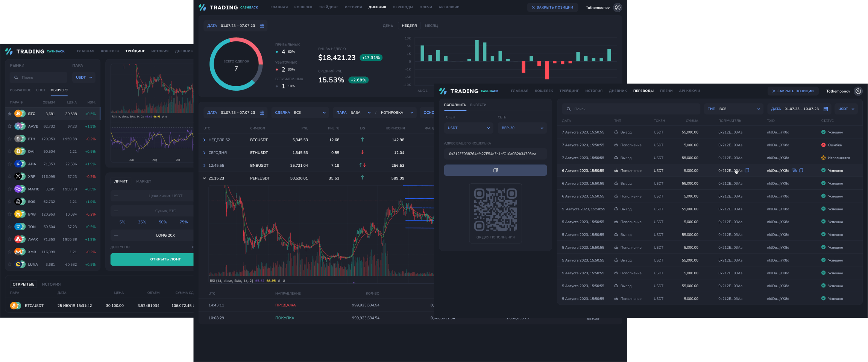This screenshot has width=868, height=362.
Task: Switch to ВЫВЕСТИ tab in transfers
Action: pos(478,105)
